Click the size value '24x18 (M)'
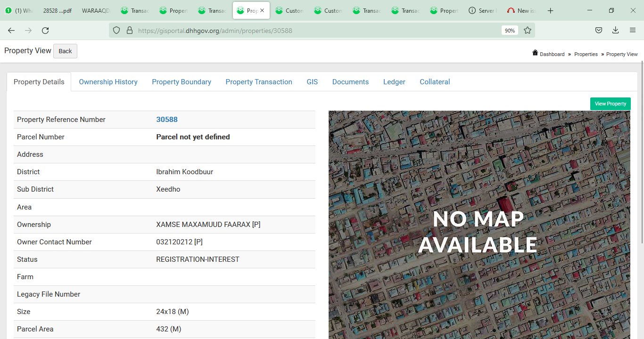The height and width of the screenshot is (339, 644). tap(172, 312)
